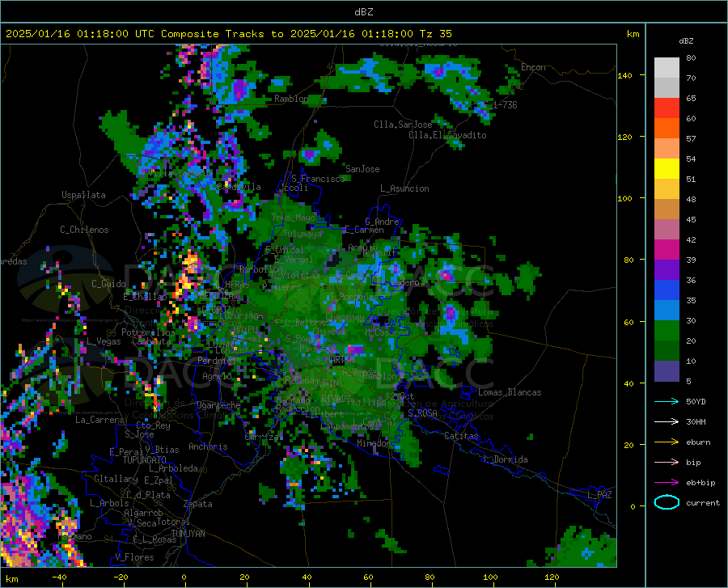728x588 pixels.
Task: Click the magenta eb+bip arrow in legend
Action: coord(667,483)
